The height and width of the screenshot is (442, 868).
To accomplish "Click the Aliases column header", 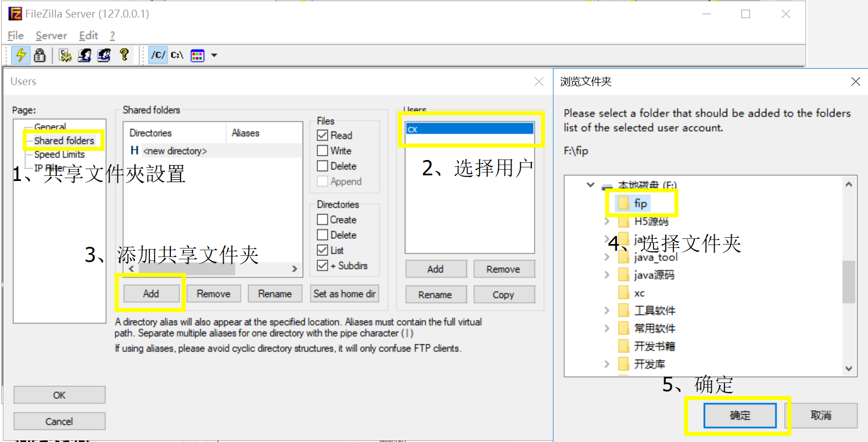I will pos(265,133).
